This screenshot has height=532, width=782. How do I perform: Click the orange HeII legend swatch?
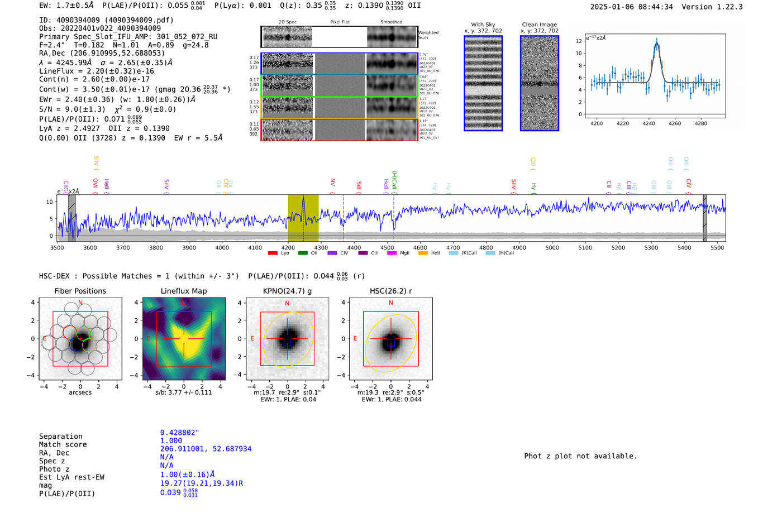coord(423,253)
